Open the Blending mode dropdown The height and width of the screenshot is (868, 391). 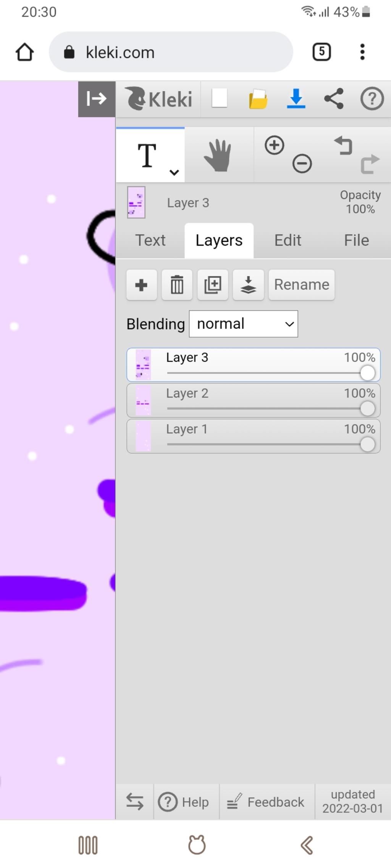(244, 324)
